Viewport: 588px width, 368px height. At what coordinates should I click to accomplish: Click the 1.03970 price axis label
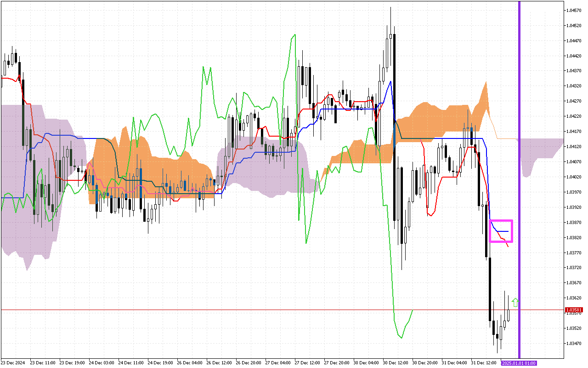click(573, 192)
